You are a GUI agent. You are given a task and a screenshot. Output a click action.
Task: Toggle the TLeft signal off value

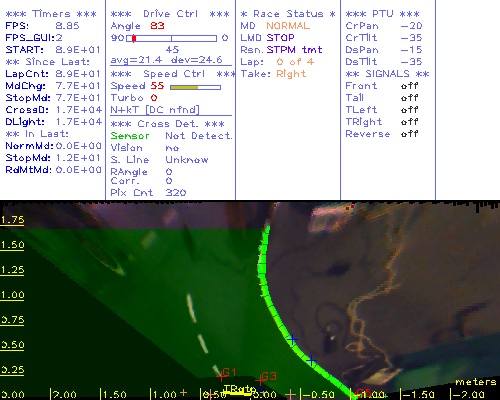tap(409, 110)
